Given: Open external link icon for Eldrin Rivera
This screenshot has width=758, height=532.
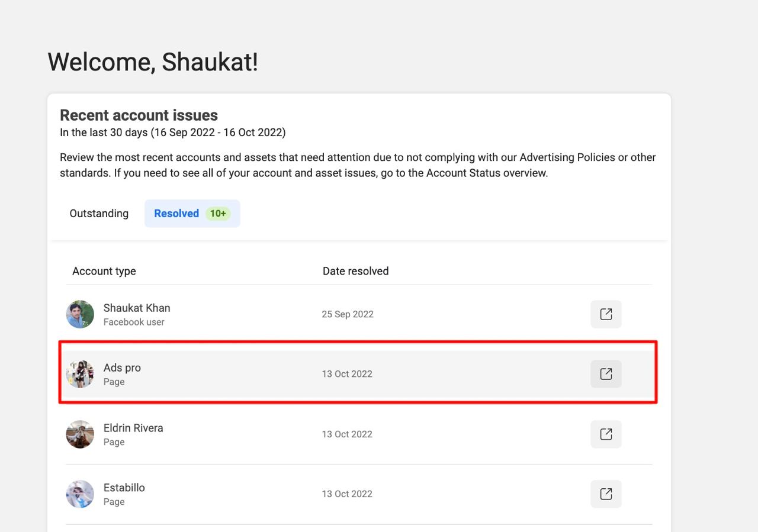Looking at the screenshot, I should coord(606,434).
